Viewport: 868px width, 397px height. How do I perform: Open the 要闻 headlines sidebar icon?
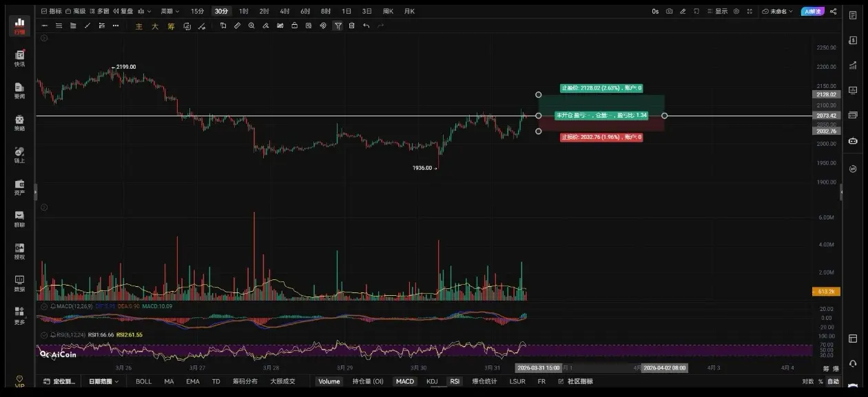tap(19, 91)
